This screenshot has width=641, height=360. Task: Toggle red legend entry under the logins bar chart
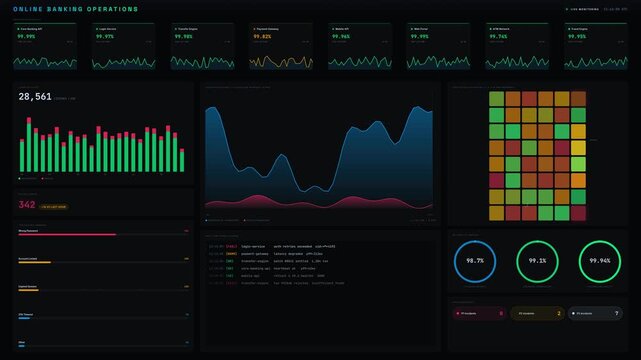pyautogui.click(x=48, y=179)
